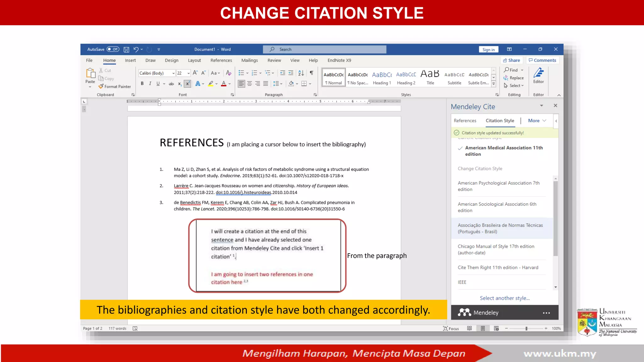Image resolution: width=644 pixels, height=362 pixels.
Task: Click the Undo arrow icon
Action: click(136, 49)
